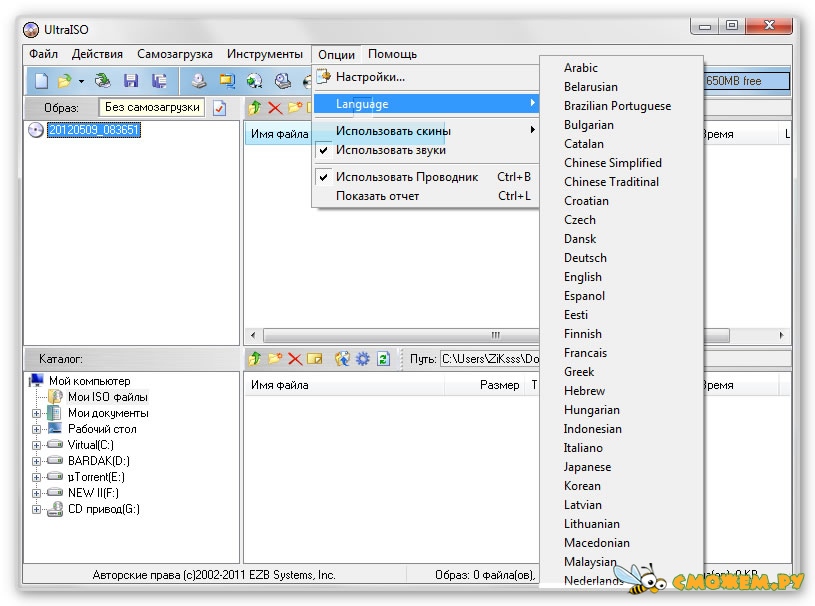Click the folder properties icon in lower toolbar
The image size is (815, 606).
pos(315,359)
